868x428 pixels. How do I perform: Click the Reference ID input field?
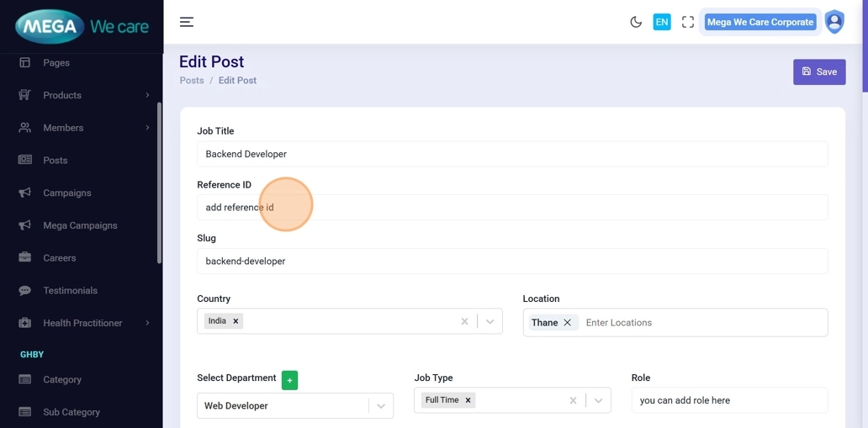511,208
